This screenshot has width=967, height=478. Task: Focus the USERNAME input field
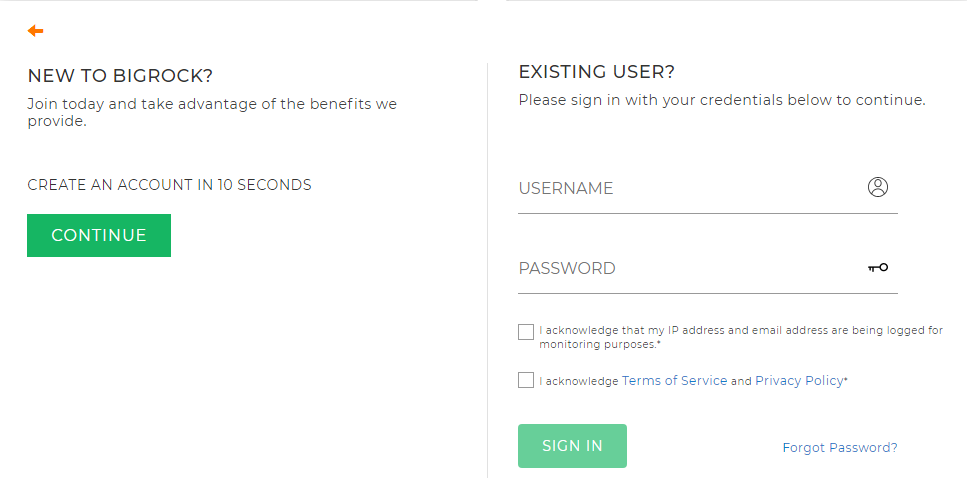point(708,189)
